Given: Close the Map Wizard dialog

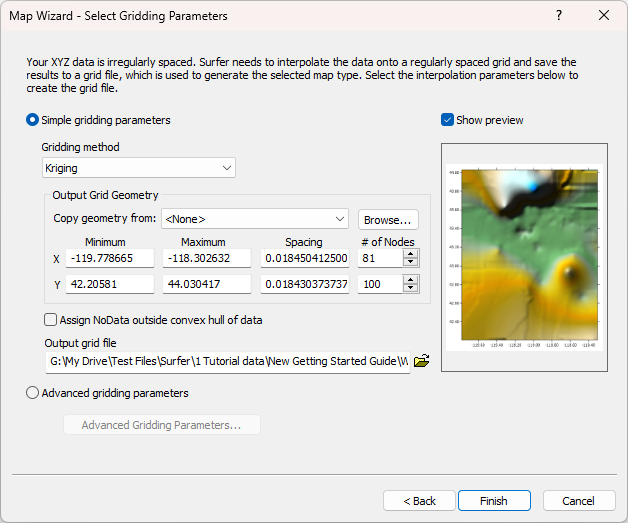Looking at the screenshot, I should [604, 16].
